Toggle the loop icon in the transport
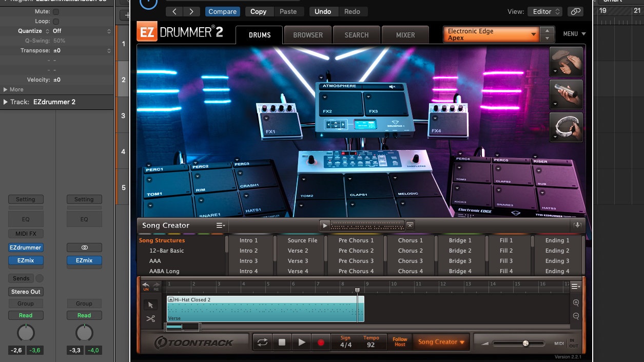Viewport: 644px width, 362px height. (262, 342)
